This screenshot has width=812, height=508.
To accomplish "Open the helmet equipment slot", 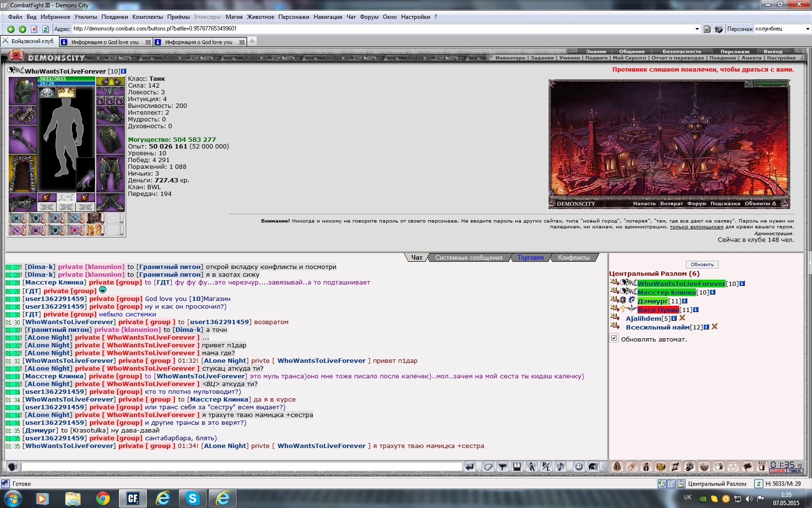I will coord(23,90).
